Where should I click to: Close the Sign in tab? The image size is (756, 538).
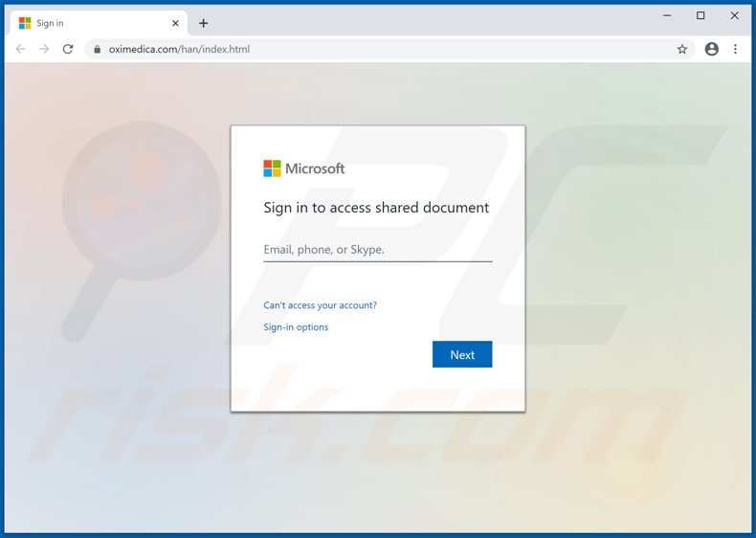point(175,23)
